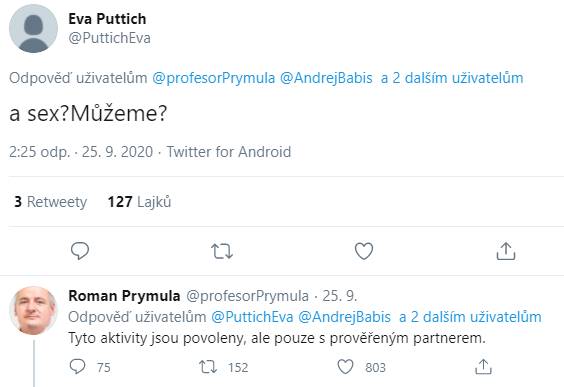
Task: Retweet Roman Prymula's reply showing 152
Action: pyautogui.click(x=224, y=367)
